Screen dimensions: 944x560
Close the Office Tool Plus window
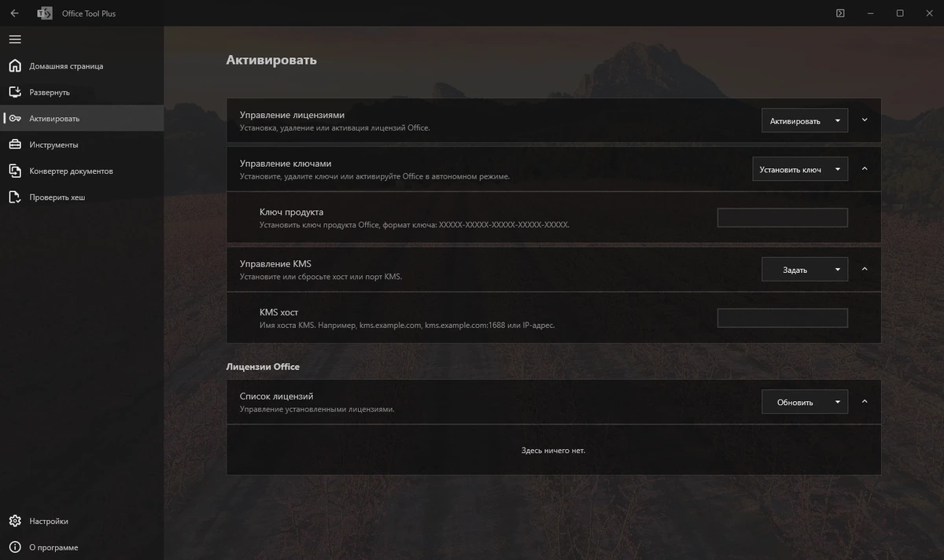[929, 13]
